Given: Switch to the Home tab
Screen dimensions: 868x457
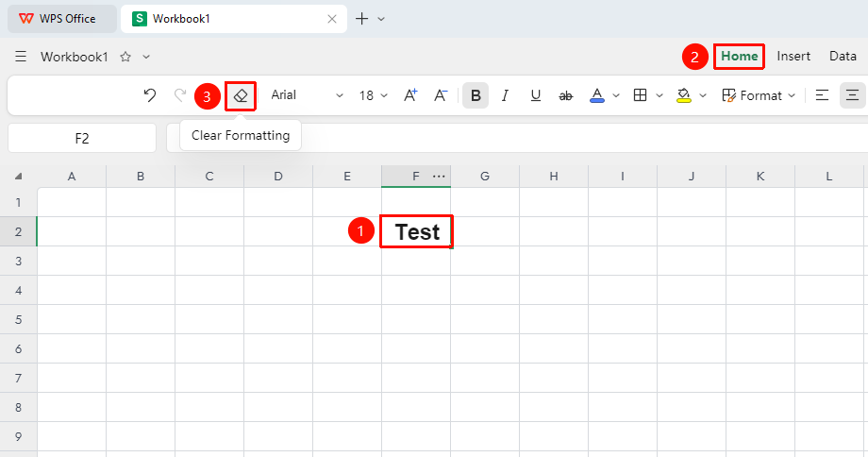Looking at the screenshot, I should coord(739,57).
